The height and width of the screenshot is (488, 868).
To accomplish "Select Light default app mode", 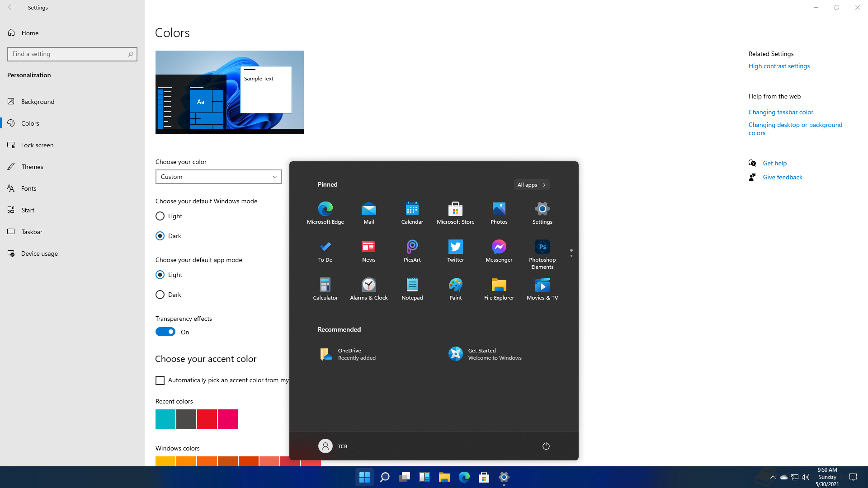I will point(169,275).
